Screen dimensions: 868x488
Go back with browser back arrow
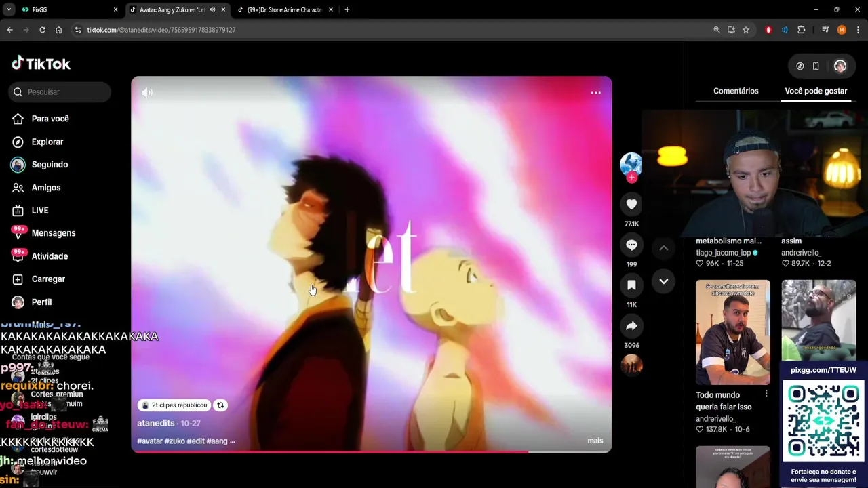coord(9,30)
